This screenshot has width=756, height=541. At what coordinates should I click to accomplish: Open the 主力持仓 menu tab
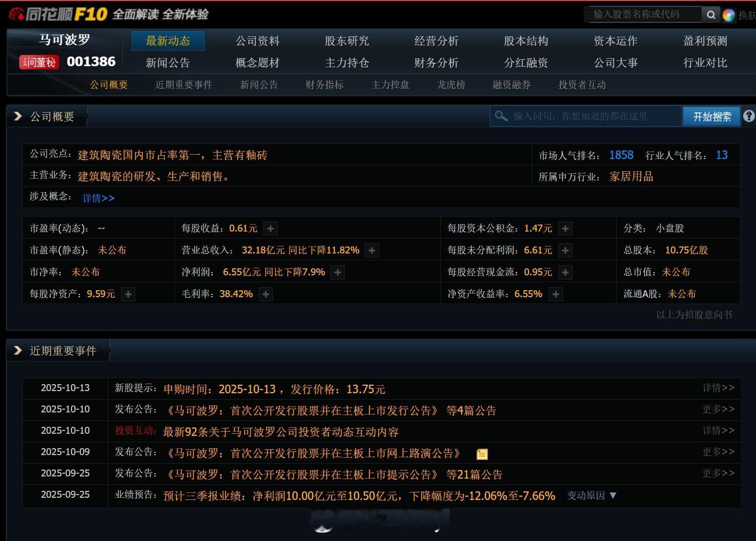[x=347, y=63]
